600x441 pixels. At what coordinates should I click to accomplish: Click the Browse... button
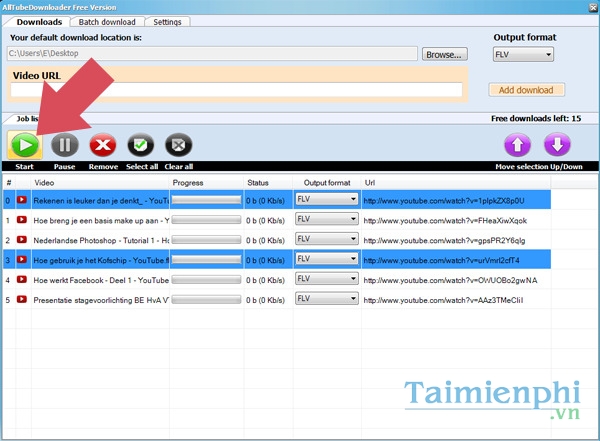pyautogui.click(x=444, y=54)
